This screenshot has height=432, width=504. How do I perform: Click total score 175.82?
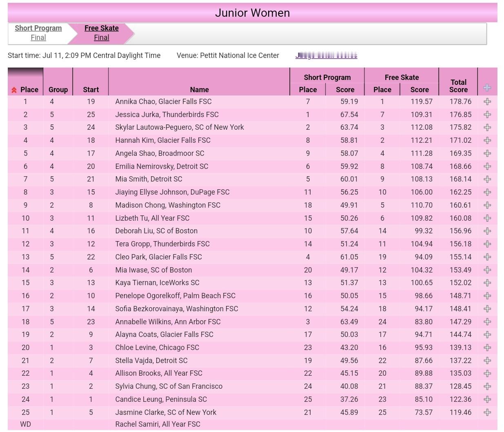click(x=460, y=127)
